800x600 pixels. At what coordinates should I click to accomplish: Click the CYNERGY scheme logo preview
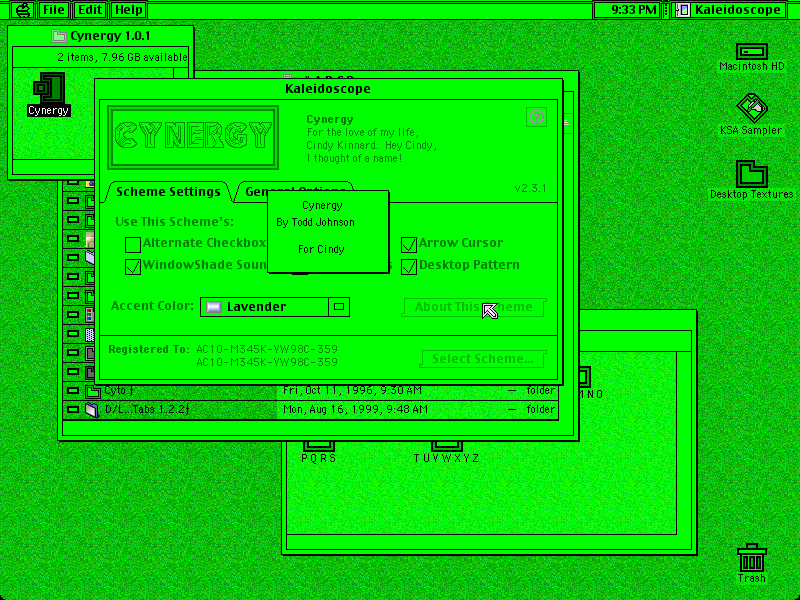click(x=193, y=137)
